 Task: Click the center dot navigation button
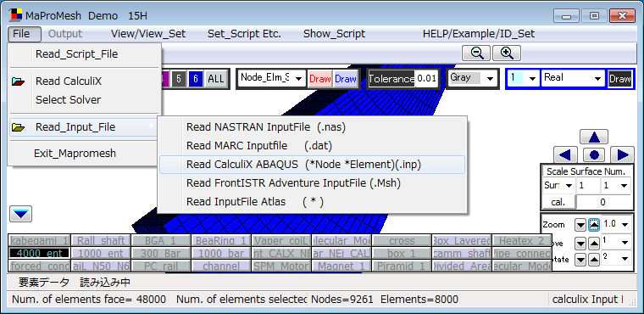(x=594, y=154)
